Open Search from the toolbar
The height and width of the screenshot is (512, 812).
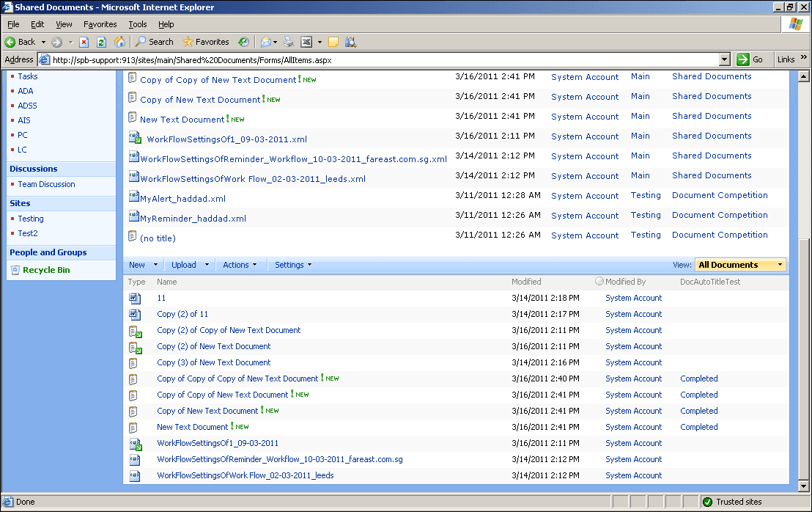pos(155,42)
